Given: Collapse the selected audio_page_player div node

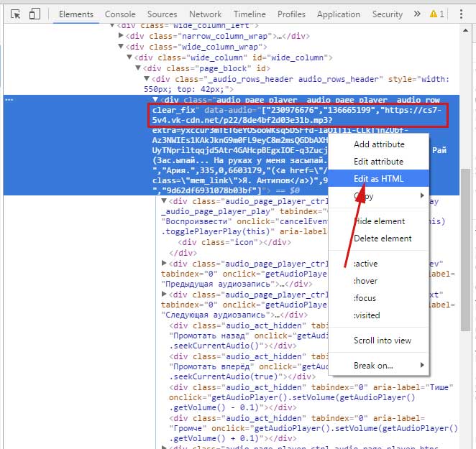Looking at the screenshot, I should point(155,100).
